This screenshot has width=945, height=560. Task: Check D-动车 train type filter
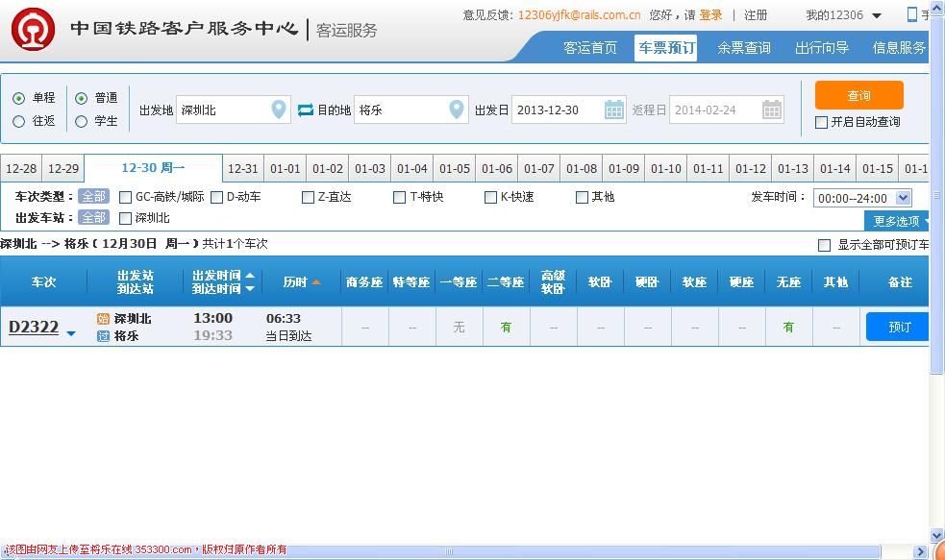tap(217, 198)
